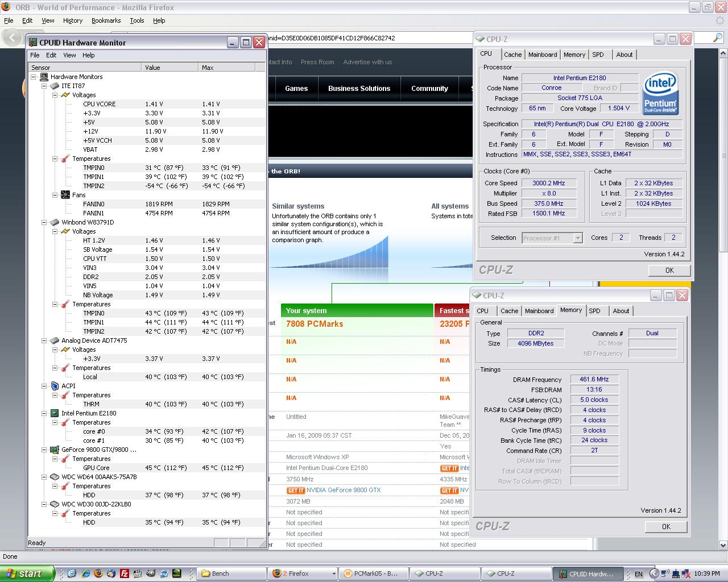
Task: Collapse the GeForce 9800 GTX node
Action: click(44, 450)
